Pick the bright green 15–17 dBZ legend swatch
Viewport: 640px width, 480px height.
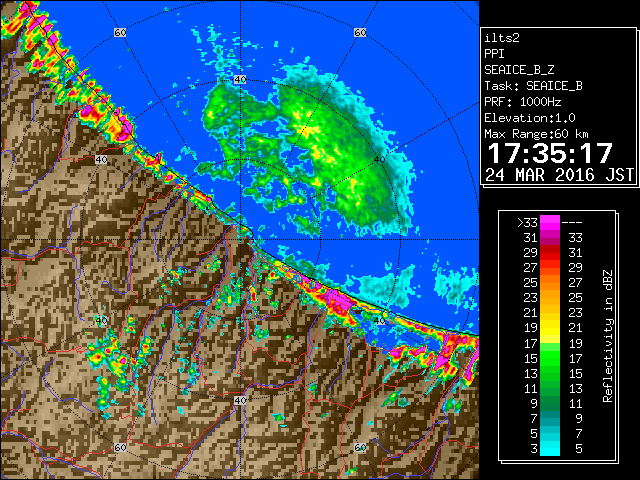tap(550, 358)
